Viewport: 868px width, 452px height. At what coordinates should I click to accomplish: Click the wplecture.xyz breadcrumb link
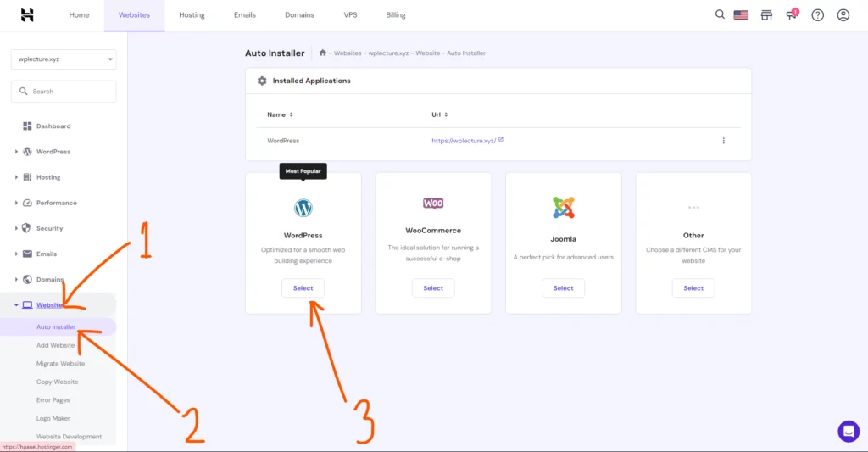pyautogui.click(x=388, y=53)
